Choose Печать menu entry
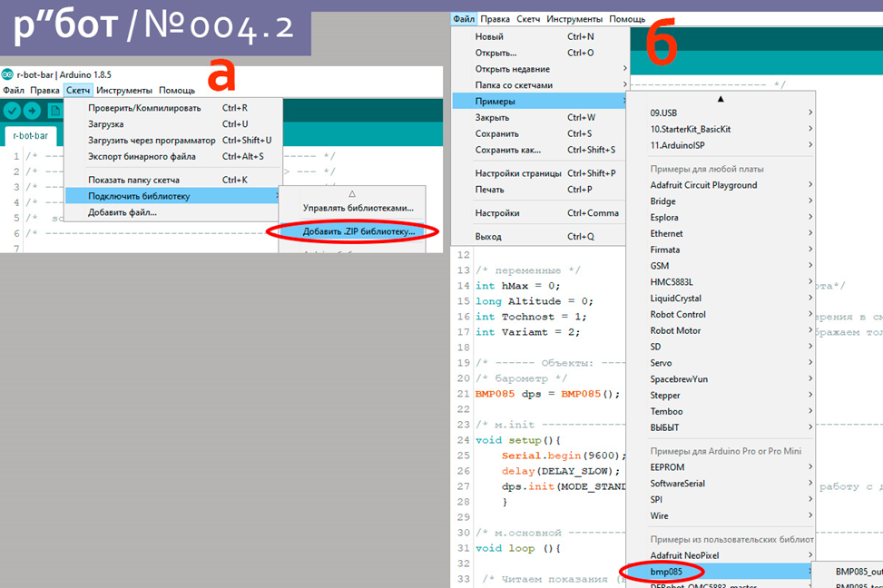 (541, 190)
